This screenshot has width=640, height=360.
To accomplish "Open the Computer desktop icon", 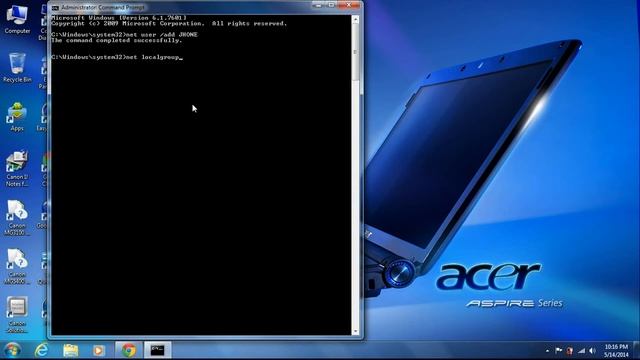I will (17, 19).
